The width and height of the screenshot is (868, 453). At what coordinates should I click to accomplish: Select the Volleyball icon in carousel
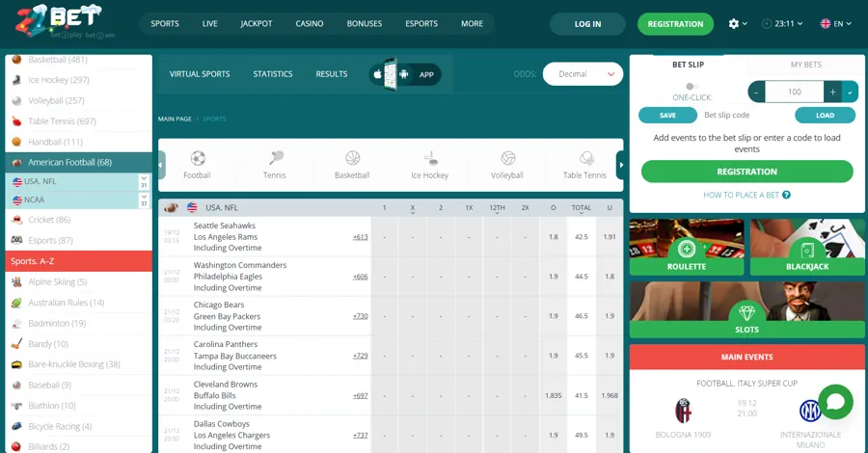click(x=507, y=158)
